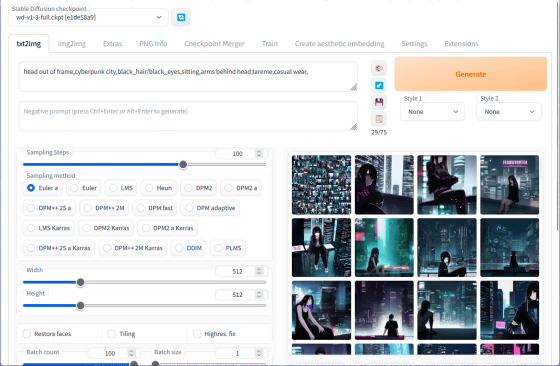Select the DDIM sampler
The height and width of the screenshot is (366, 560).
(189, 248)
